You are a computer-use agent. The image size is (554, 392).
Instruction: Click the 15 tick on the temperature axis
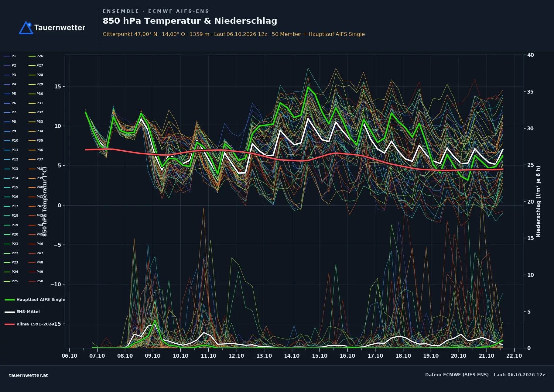pos(58,87)
